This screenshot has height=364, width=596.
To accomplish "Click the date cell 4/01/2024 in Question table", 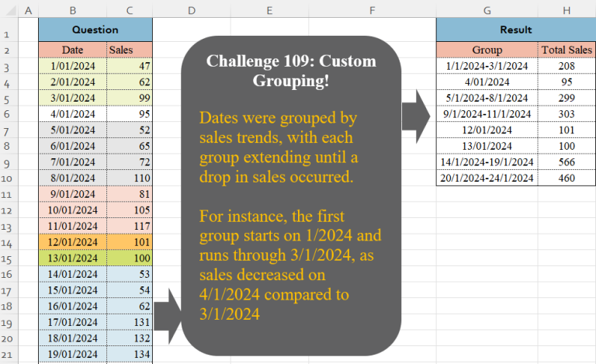I will 72,114.
